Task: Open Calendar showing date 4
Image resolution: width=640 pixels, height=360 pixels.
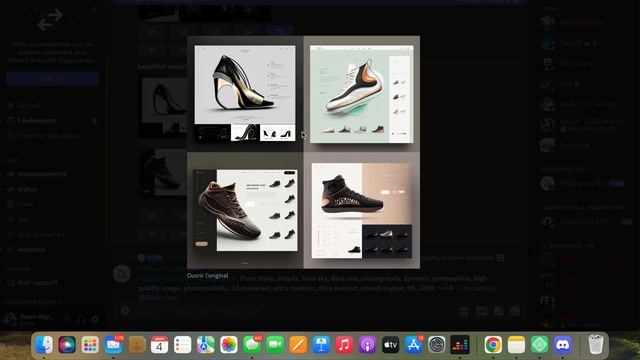Action: pyautogui.click(x=159, y=345)
